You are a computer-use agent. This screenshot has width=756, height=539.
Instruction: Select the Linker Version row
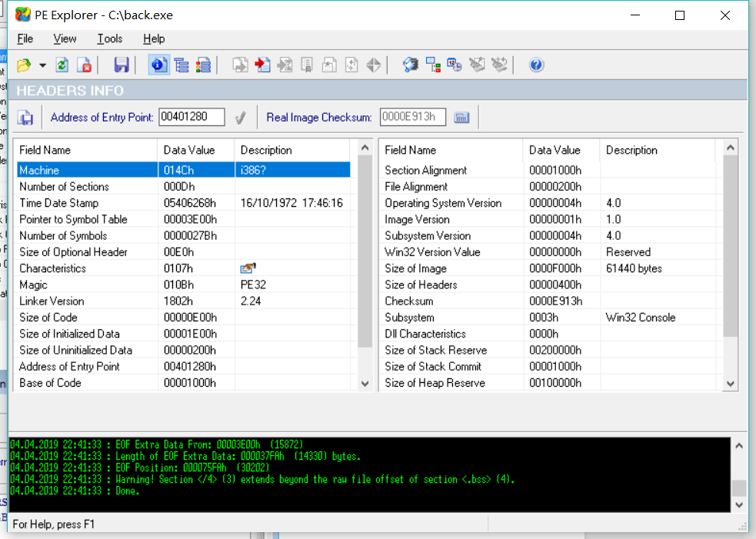(184, 301)
